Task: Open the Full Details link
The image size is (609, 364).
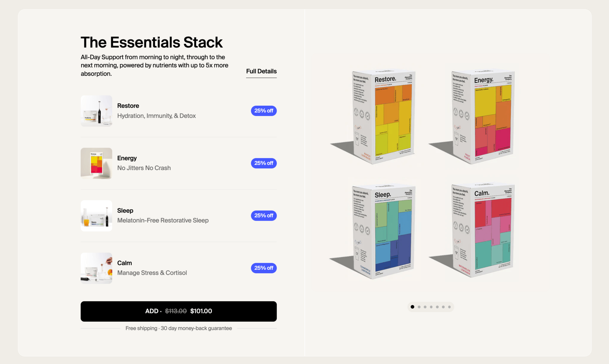Action: (x=261, y=71)
